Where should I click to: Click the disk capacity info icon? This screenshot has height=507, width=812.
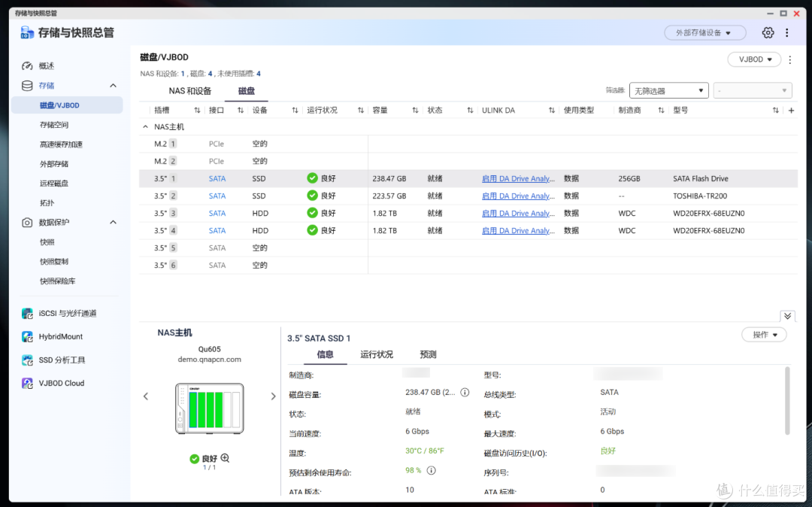(x=465, y=392)
